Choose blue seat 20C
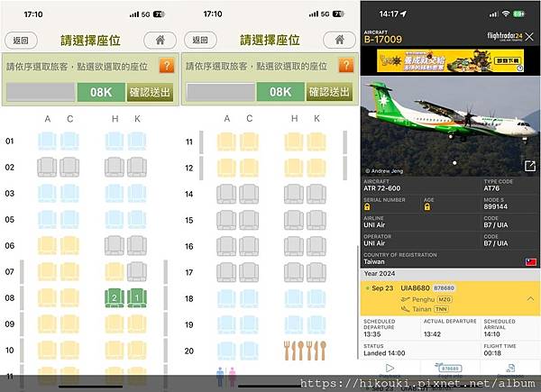Viewport: 541px width, 392px height. pos(249,351)
